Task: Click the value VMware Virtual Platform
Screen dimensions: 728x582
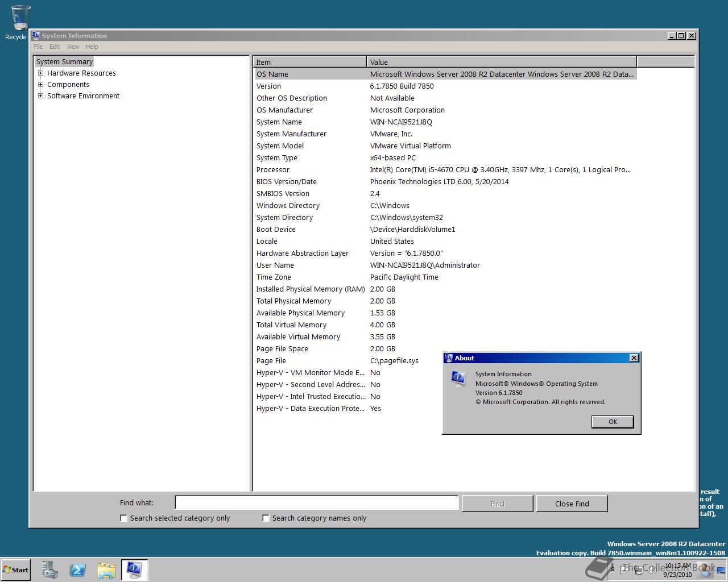Action: tap(410, 145)
